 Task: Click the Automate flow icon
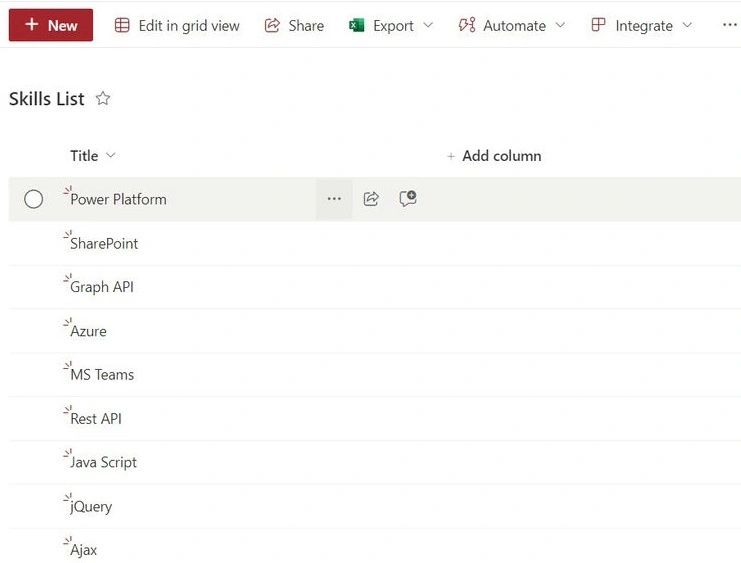pyautogui.click(x=467, y=25)
